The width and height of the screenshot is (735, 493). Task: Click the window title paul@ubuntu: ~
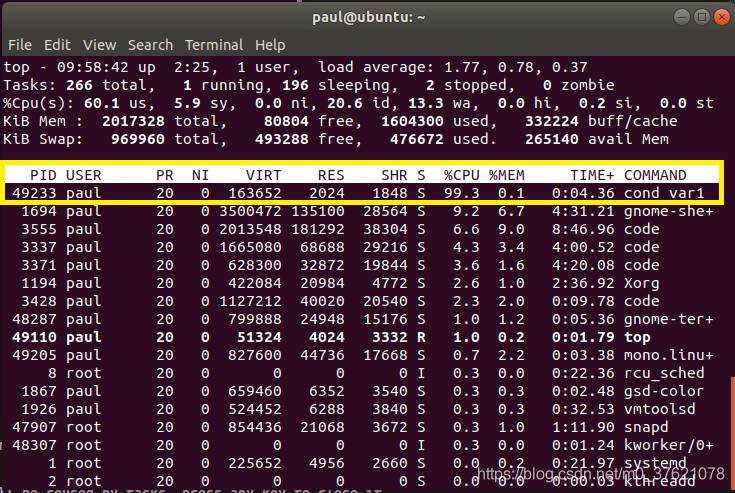pos(368,17)
